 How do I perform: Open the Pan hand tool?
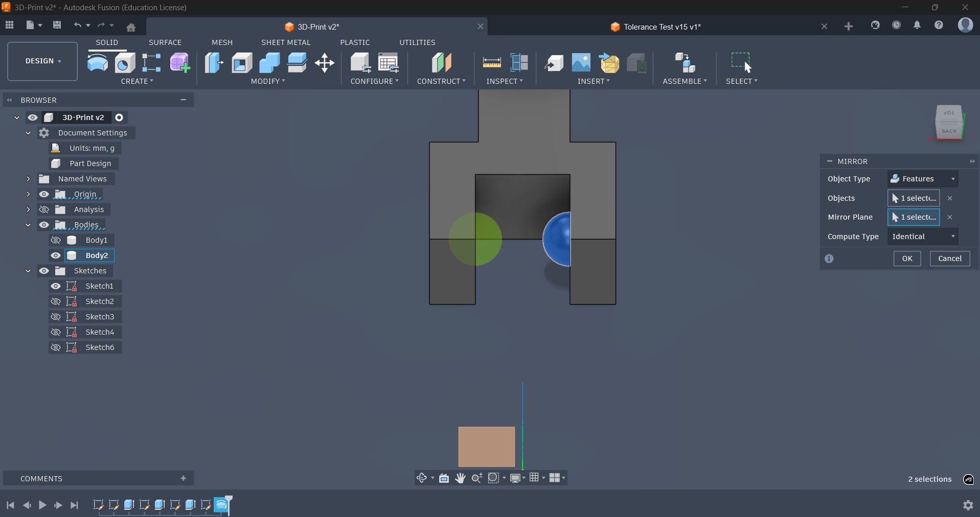click(x=460, y=478)
